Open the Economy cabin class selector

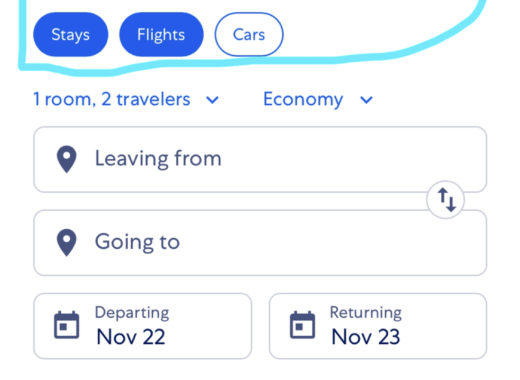pyautogui.click(x=318, y=99)
